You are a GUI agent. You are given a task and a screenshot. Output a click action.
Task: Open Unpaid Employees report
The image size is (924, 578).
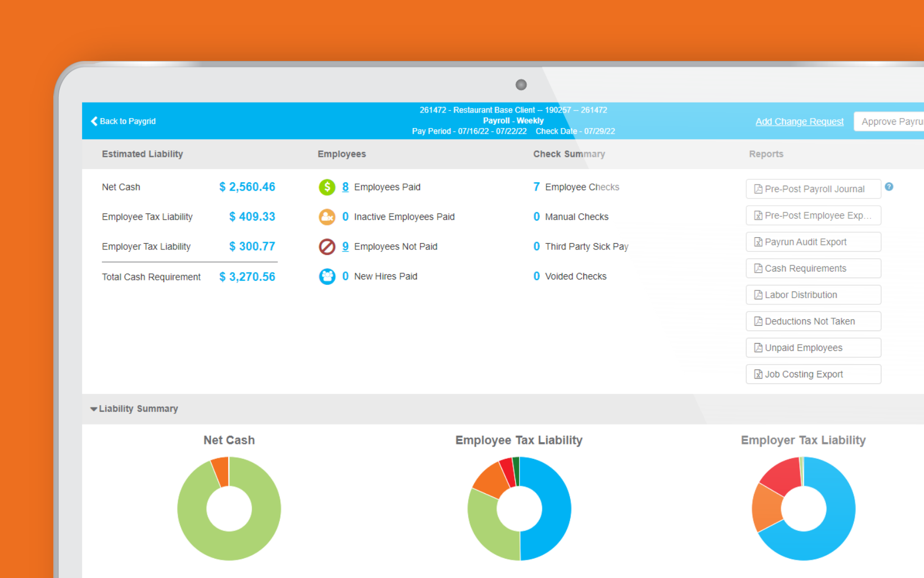click(813, 348)
